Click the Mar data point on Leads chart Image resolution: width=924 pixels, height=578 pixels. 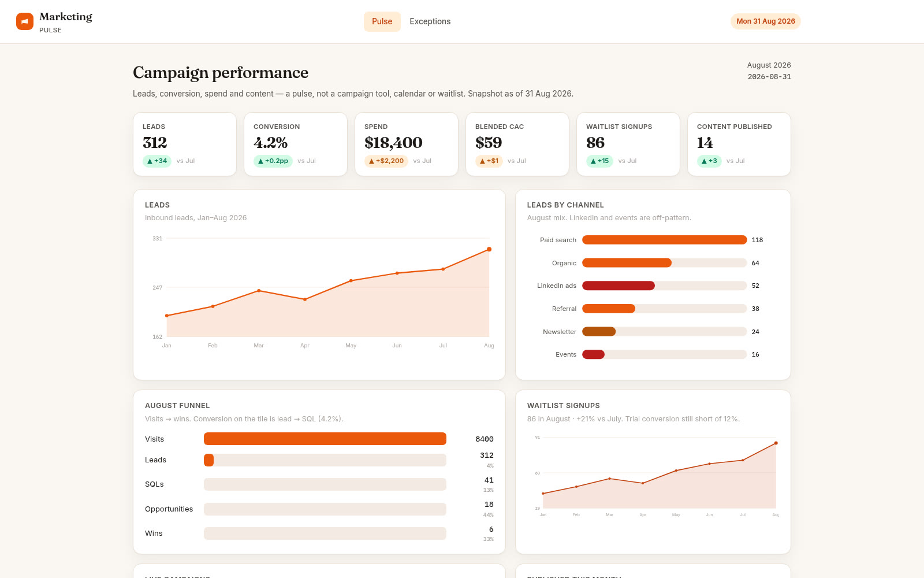tap(259, 291)
